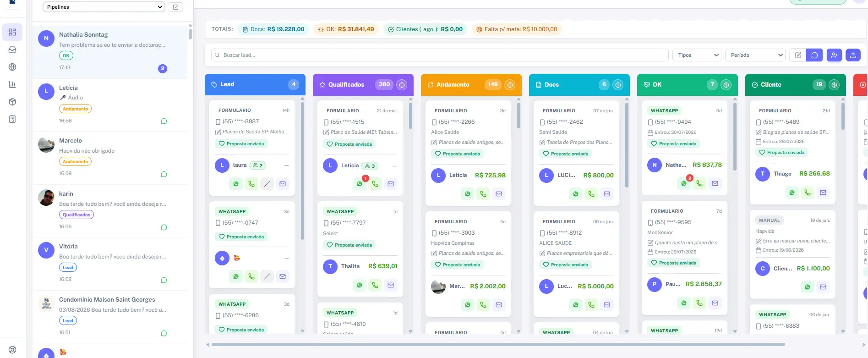This screenshot has width=868, height=358.
Task: Open WhatsApp on Natha... R$ 637,78 card
Action: [x=684, y=183]
